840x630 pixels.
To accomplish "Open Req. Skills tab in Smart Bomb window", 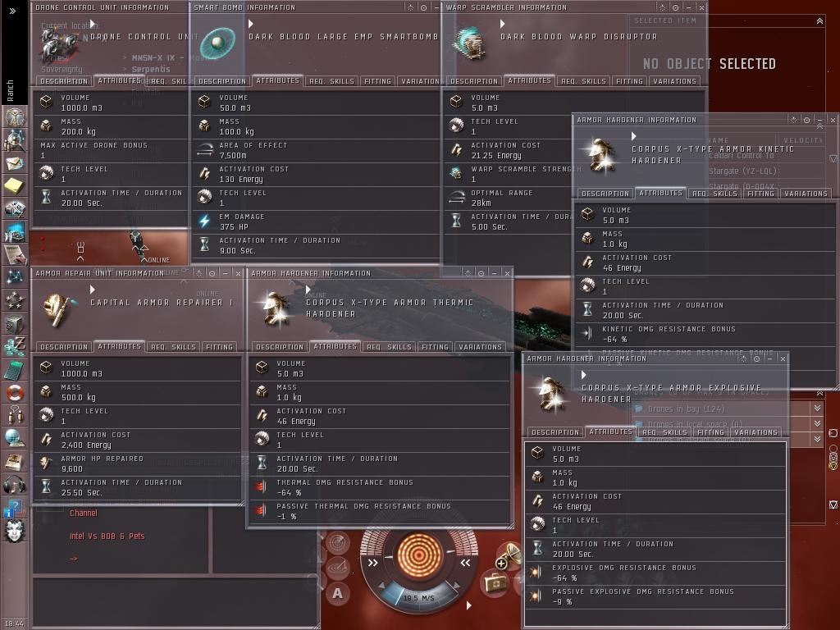I will [x=331, y=81].
